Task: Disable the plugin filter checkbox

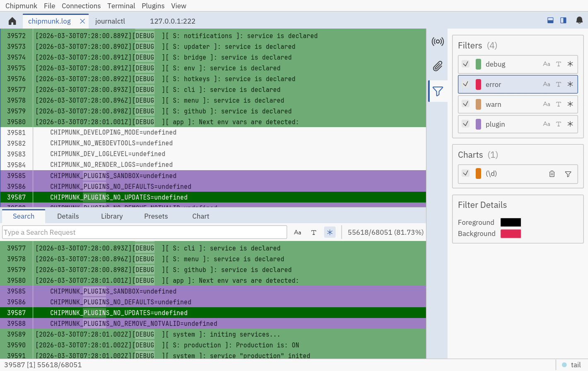Action: pos(466,124)
